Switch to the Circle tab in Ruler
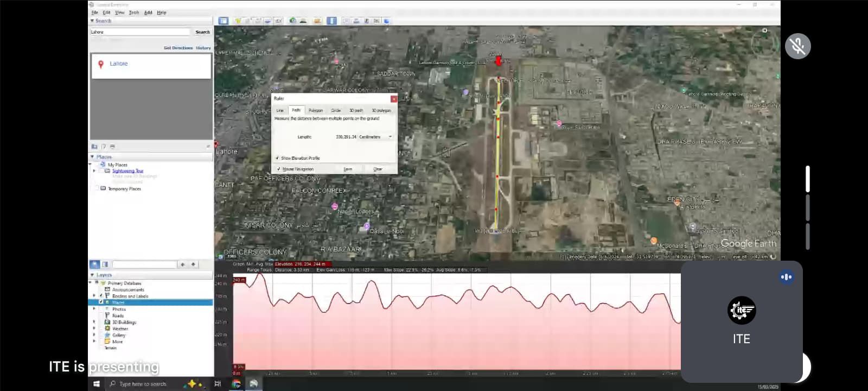 click(x=336, y=110)
